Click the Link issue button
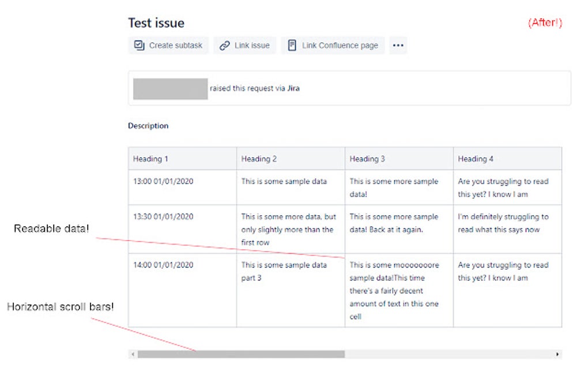The height and width of the screenshot is (368, 588). click(244, 45)
